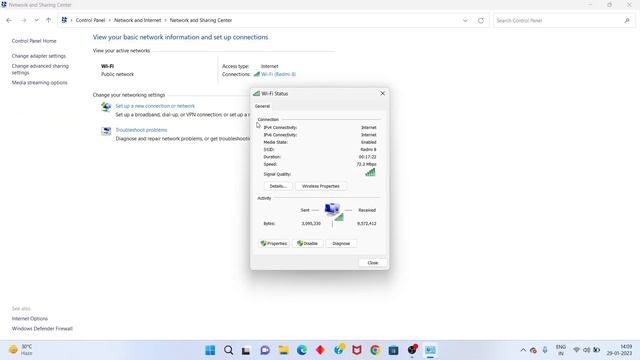Open taskbar Search magnifier
The height and width of the screenshot is (360, 640).
coord(229,350)
